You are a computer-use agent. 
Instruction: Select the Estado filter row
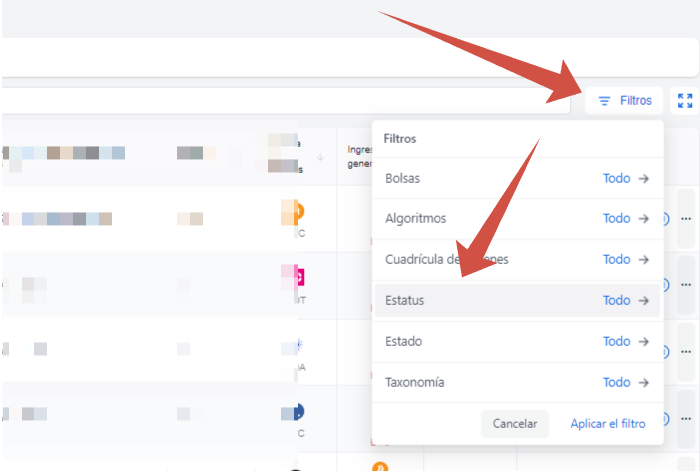(517, 342)
